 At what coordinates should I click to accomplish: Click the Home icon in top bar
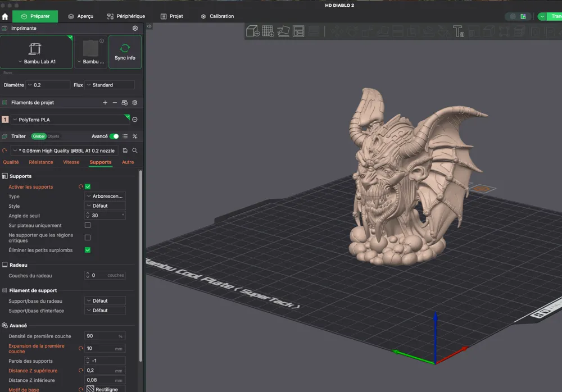coord(5,16)
